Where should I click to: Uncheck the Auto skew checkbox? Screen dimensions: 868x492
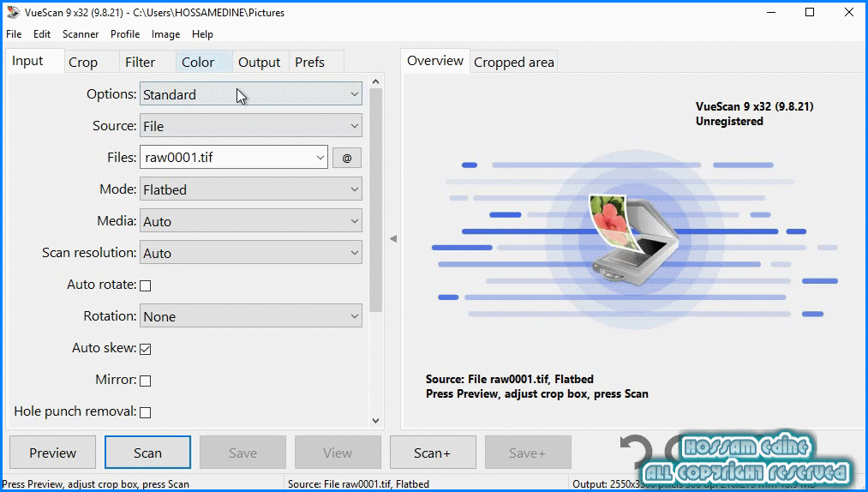point(145,349)
